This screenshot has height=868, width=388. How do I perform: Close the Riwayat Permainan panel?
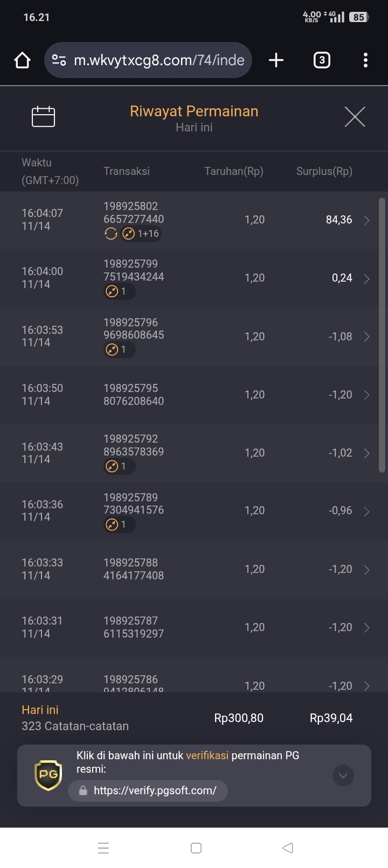click(355, 116)
